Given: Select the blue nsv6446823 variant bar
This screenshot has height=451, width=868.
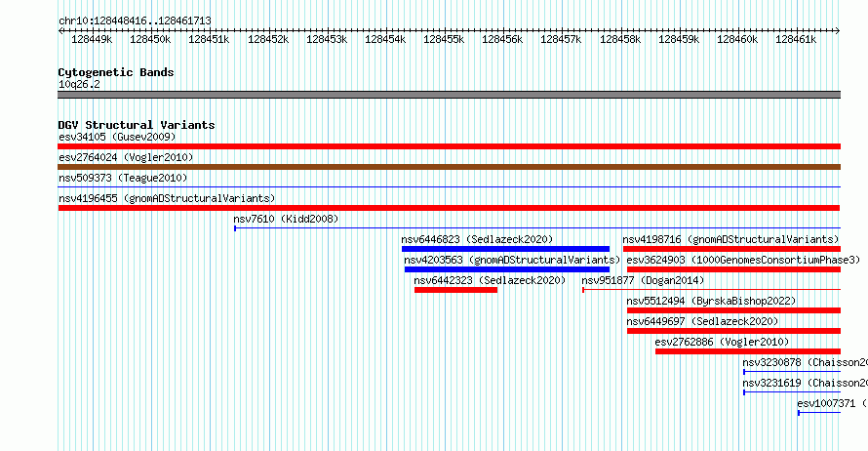Looking at the screenshot, I should point(505,249).
